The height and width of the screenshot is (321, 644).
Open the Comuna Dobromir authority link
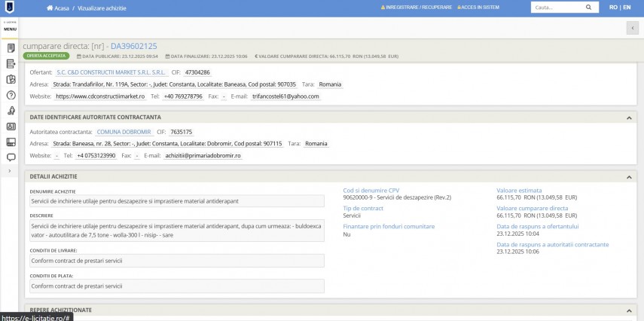click(124, 132)
